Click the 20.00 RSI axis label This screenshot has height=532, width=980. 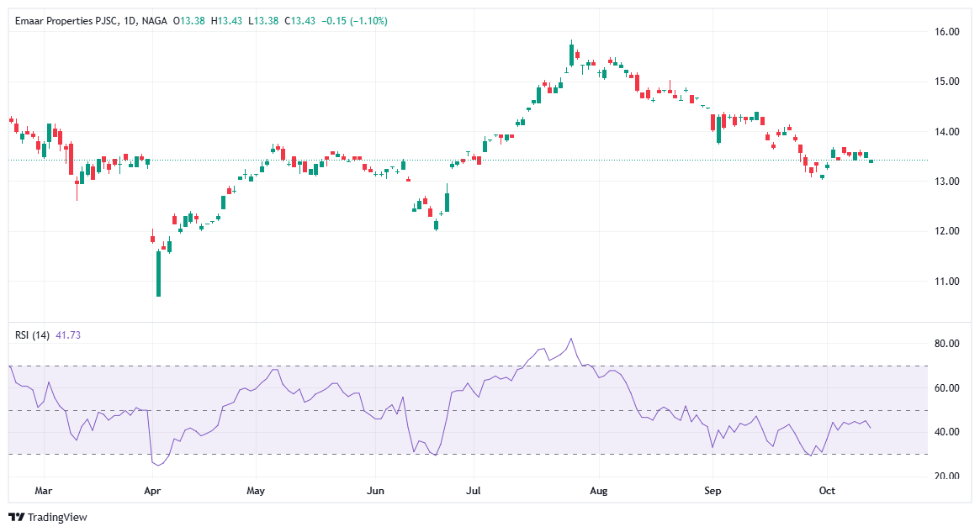[948, 477]
